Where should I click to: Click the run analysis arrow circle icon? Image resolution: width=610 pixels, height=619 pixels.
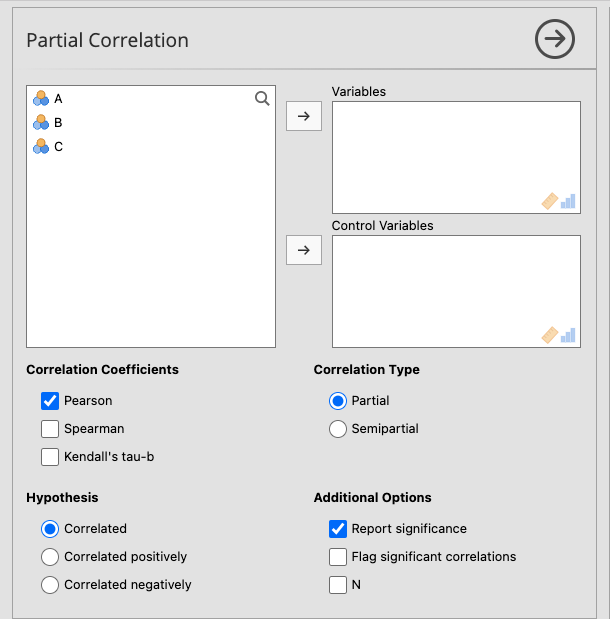[555, 40]
